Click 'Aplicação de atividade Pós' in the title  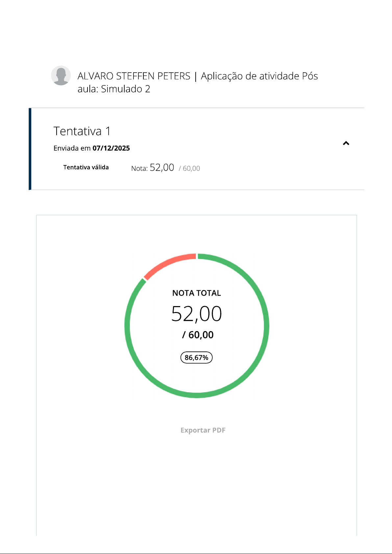tap(259, 76)
